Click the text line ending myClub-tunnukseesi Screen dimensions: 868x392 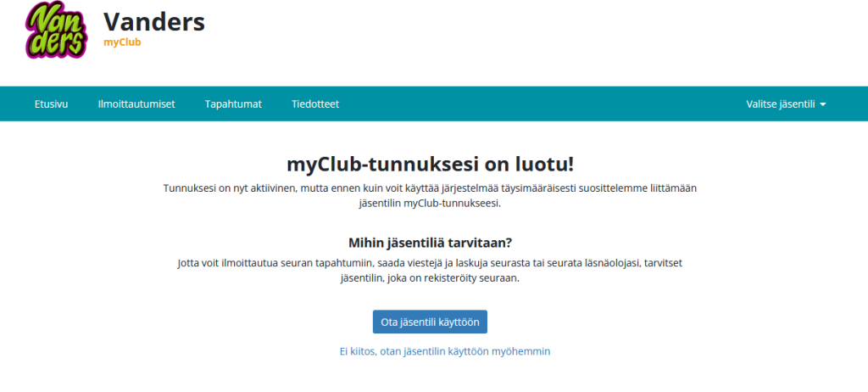click(434, 204)
